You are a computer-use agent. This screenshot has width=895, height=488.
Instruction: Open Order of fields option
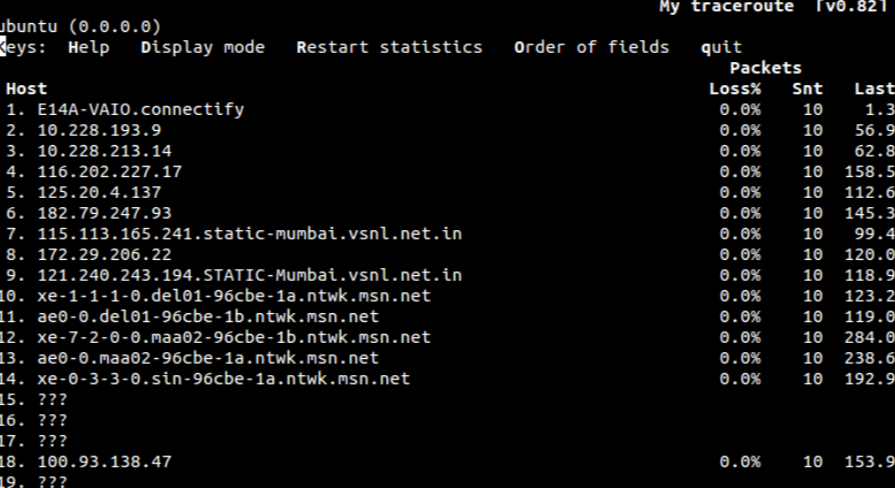(591, 47)
